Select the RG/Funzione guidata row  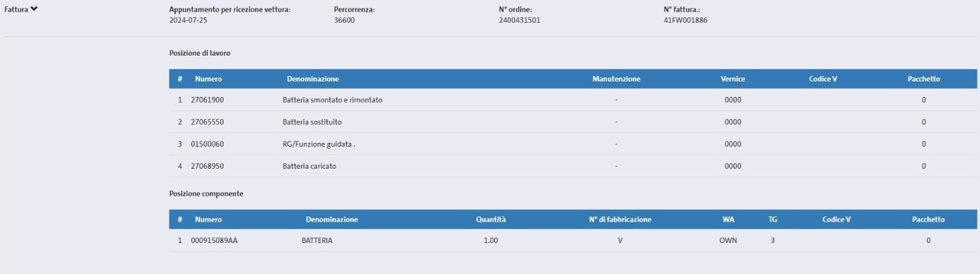coord(318,144)
